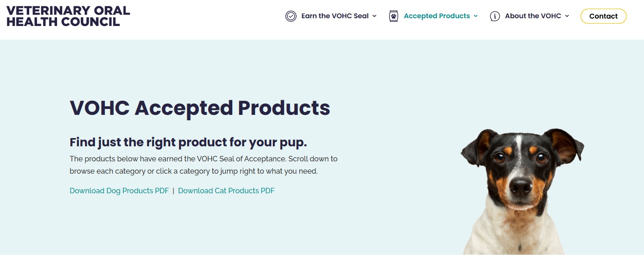
Task: Select the About the VOHC menu label
Action: coord(533,16)
